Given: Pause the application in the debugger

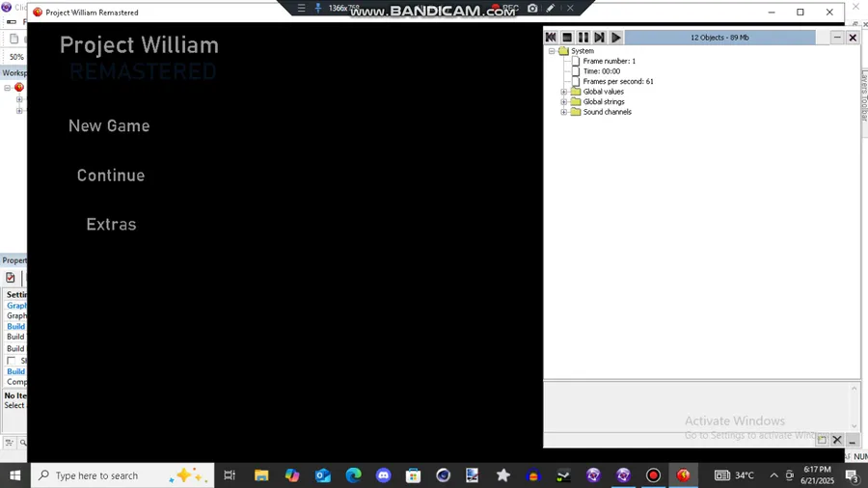Looking at the screenshot, I should click(583, 37).
